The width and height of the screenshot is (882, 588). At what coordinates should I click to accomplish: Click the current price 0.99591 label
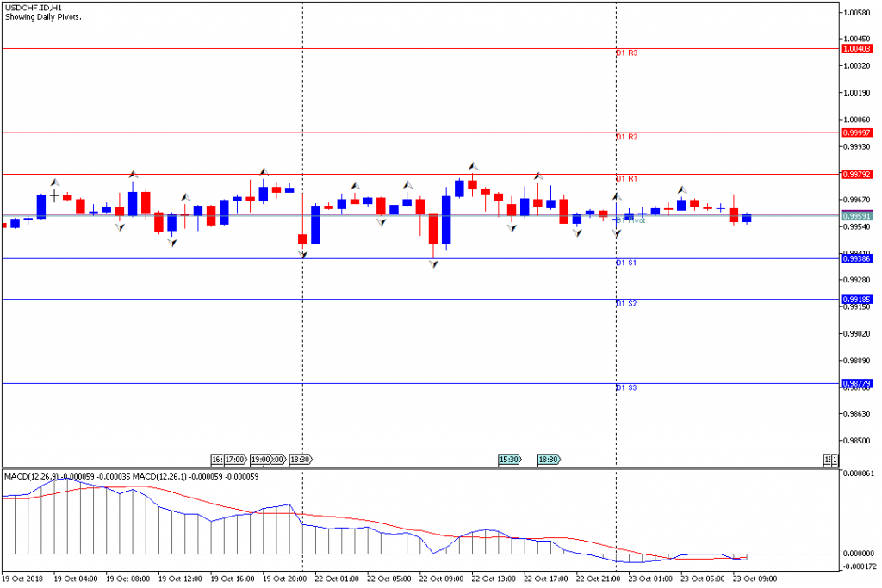pos(856,216)
